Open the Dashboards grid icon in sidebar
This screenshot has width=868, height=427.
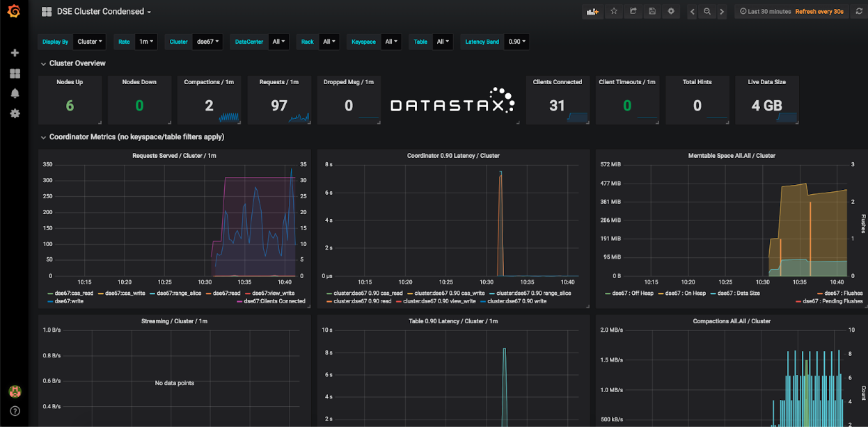(15, 73)
